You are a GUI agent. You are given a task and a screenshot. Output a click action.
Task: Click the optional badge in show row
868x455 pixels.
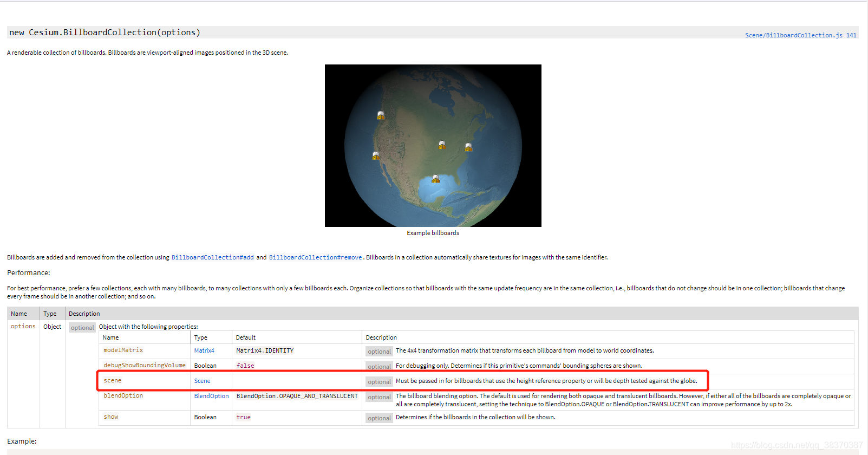point(379,418)
